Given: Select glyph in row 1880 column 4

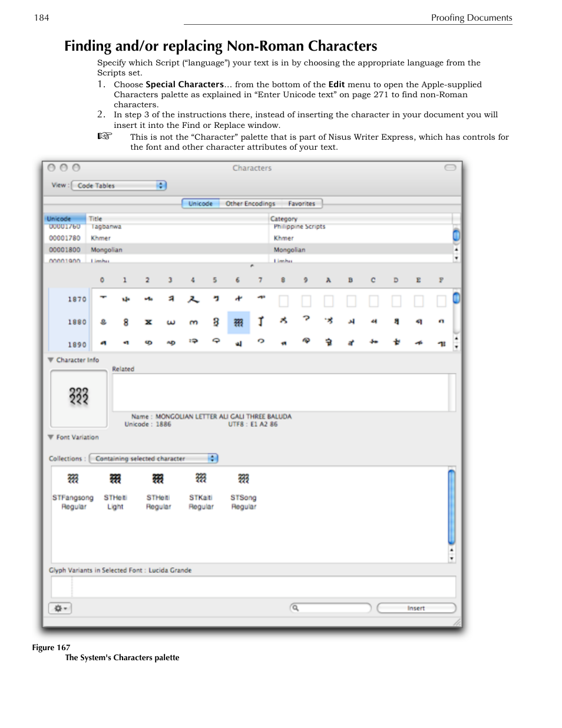Looking at the screenshot, I should [193, 322].
